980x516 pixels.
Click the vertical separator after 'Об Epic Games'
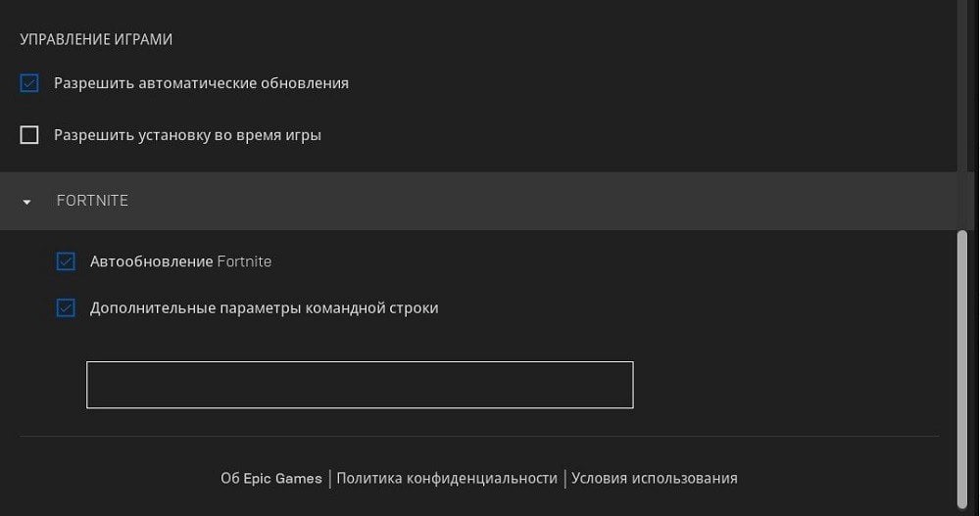coord(330,479)
